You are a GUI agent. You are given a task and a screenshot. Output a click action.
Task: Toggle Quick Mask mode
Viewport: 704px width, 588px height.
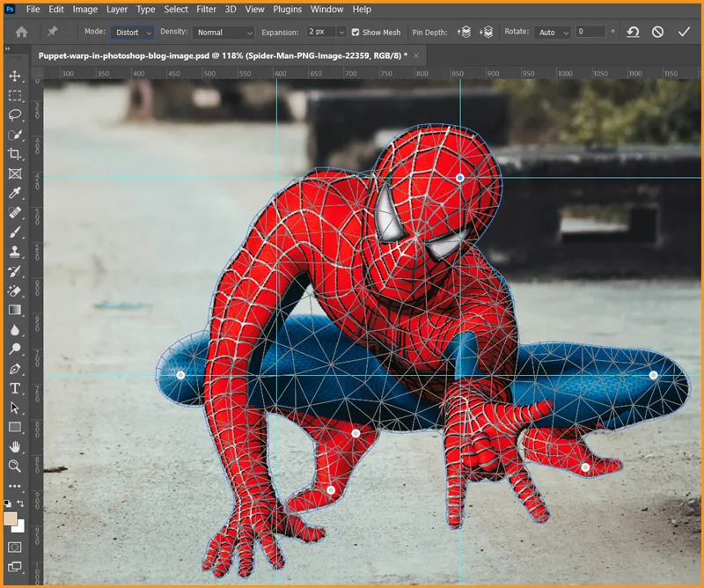(15, 547)
